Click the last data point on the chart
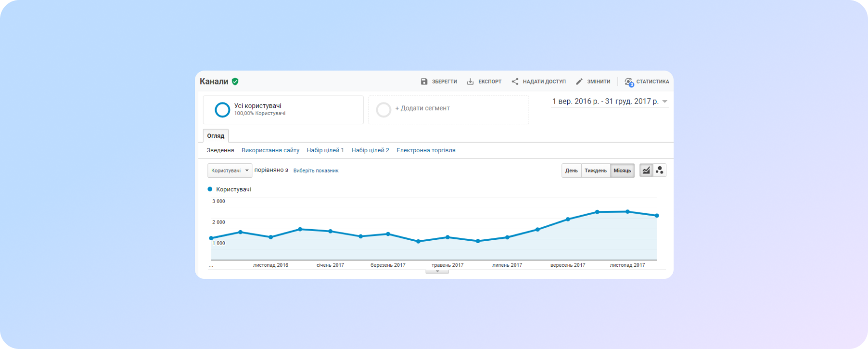Image resolution: width=868 pixels, height=349 pixels. point(657,216)
